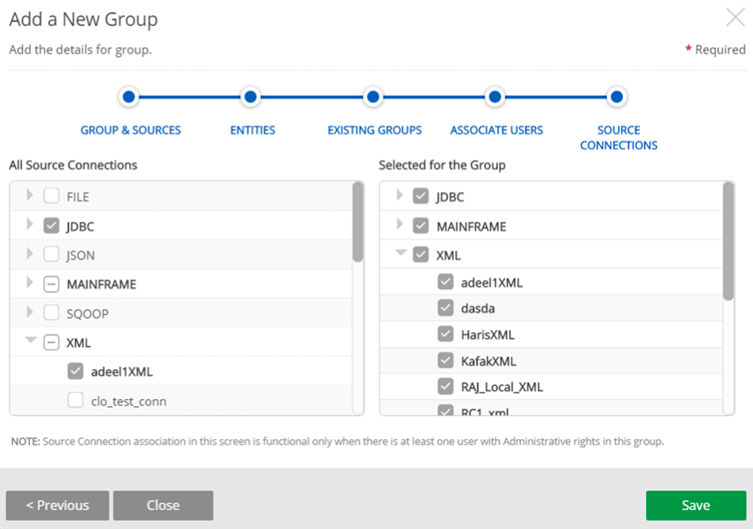The width and height of the screenshot is (753, 529).
Task: Click the Associate Users step circle
Action: point(495,97)
